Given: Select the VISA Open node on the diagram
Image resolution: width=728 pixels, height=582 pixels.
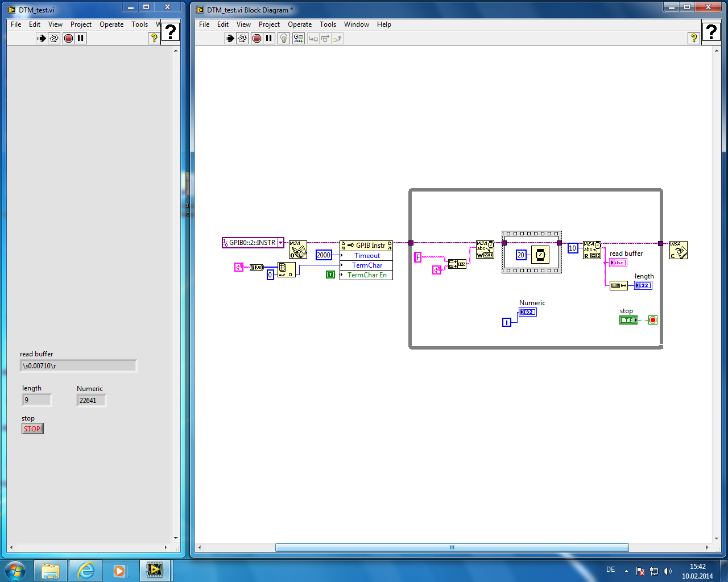Looking at the screenshot, I should click(x=298, y=250).
